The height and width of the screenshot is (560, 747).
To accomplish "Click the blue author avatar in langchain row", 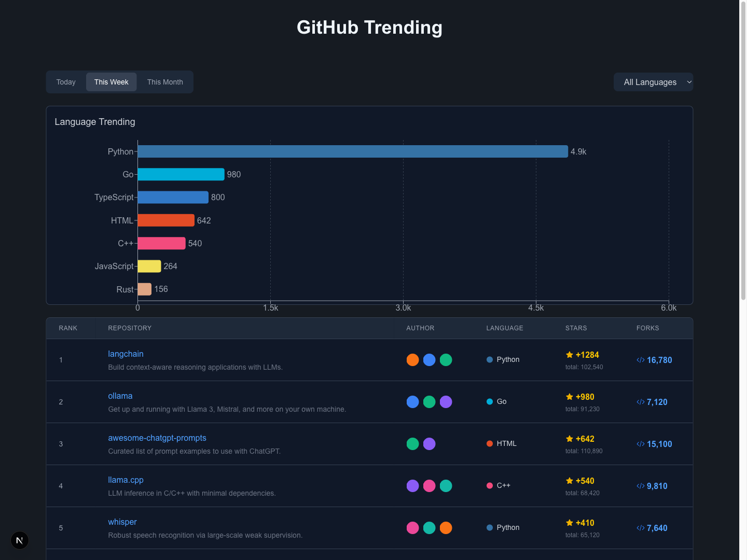I will pos(430,360).
